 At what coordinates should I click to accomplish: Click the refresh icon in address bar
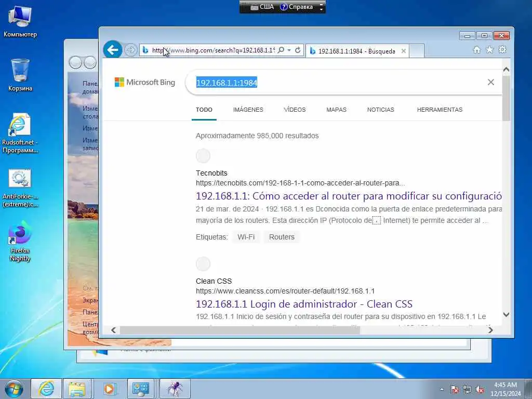pyautogui.click(x=298, y=50)
